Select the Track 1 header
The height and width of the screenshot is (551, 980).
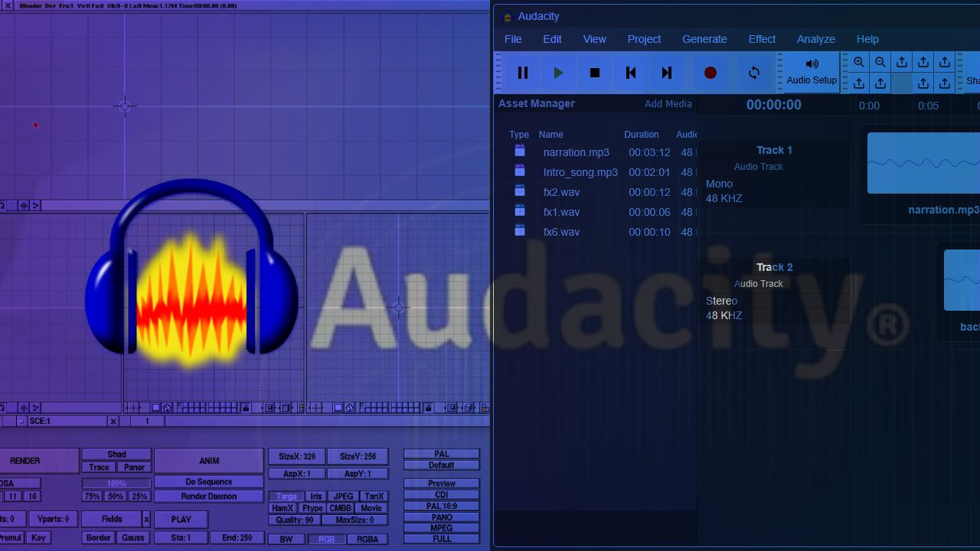[x=774, y=150]
